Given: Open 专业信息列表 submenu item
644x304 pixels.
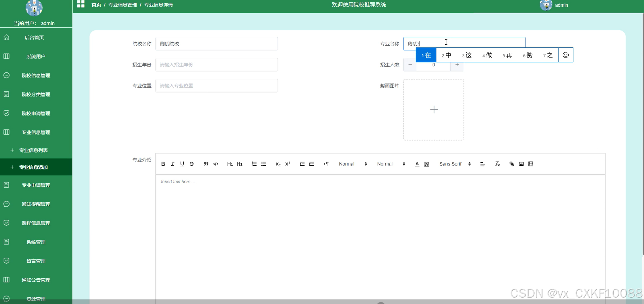Looking at the screenshot, I should (x=36, y=150).
